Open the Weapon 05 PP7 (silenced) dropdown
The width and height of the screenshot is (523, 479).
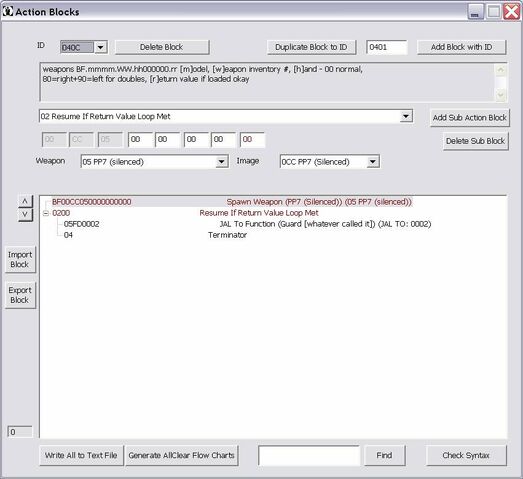tap(221, 162)
